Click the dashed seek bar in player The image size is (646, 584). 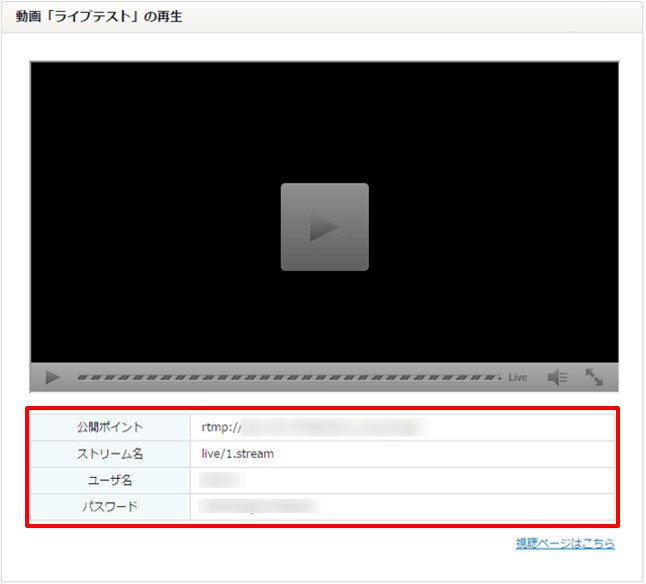click(x=289, y=378)
